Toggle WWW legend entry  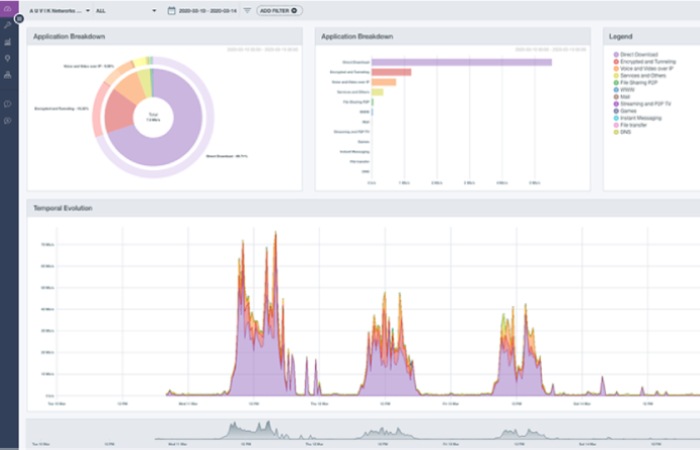tap(624, 90)
